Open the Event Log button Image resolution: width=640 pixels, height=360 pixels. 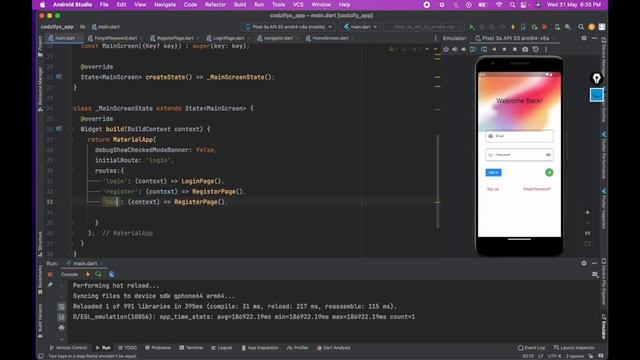point(531,348)
